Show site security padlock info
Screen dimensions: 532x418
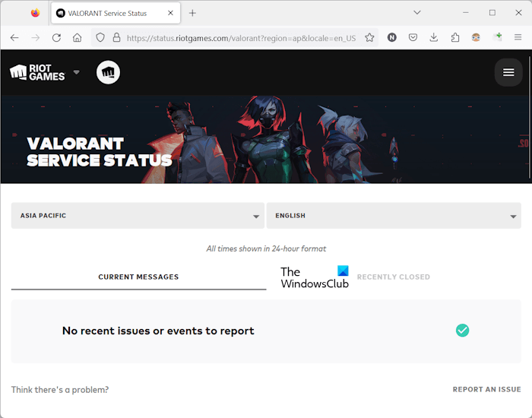pos(116,38)
